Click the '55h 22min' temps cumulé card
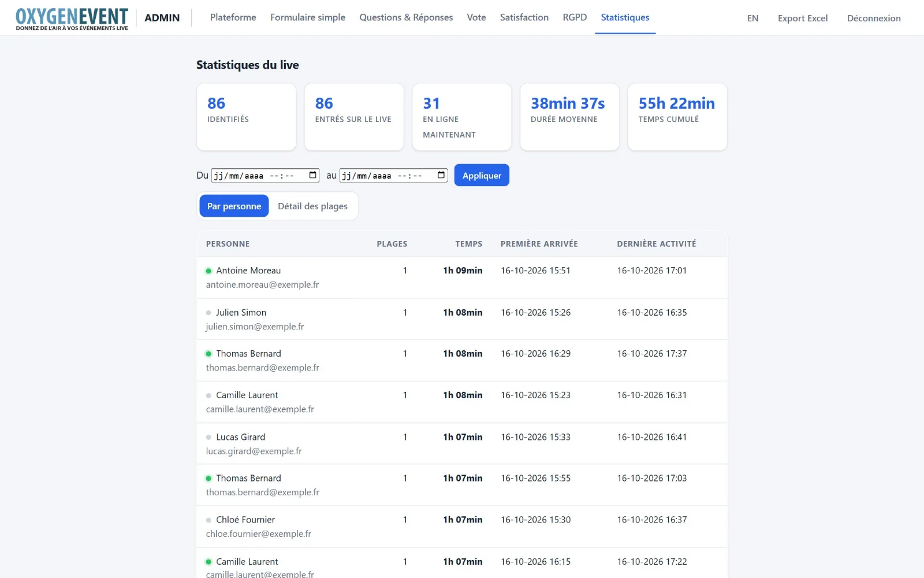 [677, 117]
